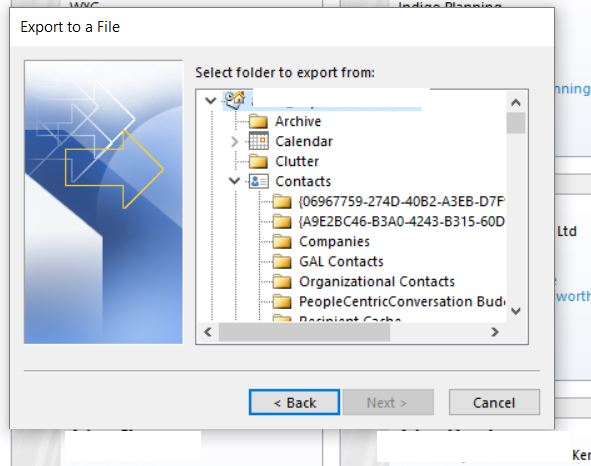Click the Organizational Contacts folder icon

282,282
